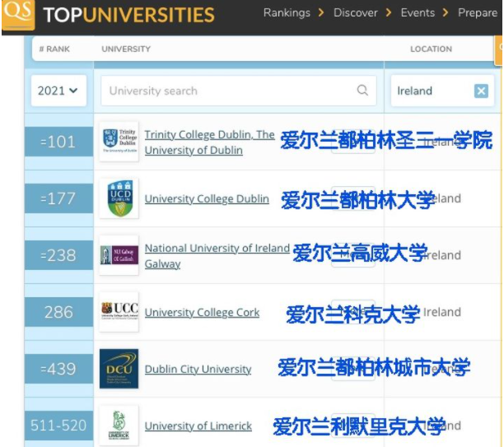This screenshot has width=504, height=447.
Task: Click the chevron after Discover
Action: (x=389, y=13)
